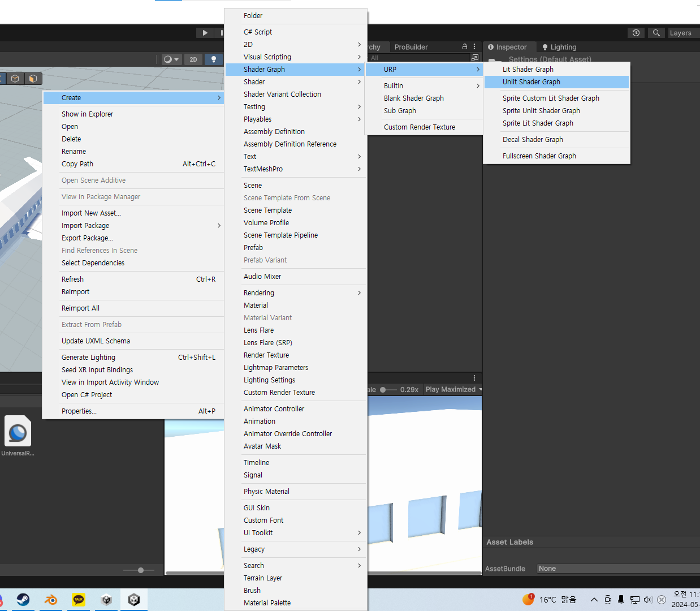
Task: Create a C# Script
Action: click(x=296, y=32)
